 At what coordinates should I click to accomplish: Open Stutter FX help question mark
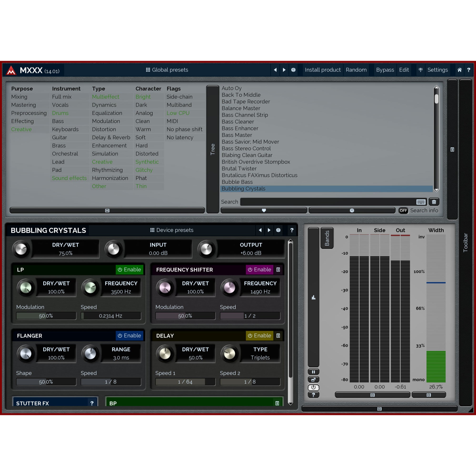tap(92, 403)
